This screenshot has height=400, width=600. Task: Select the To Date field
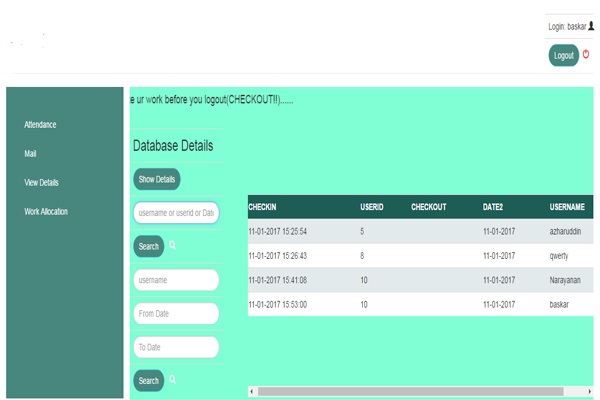(x=176, y=347)
